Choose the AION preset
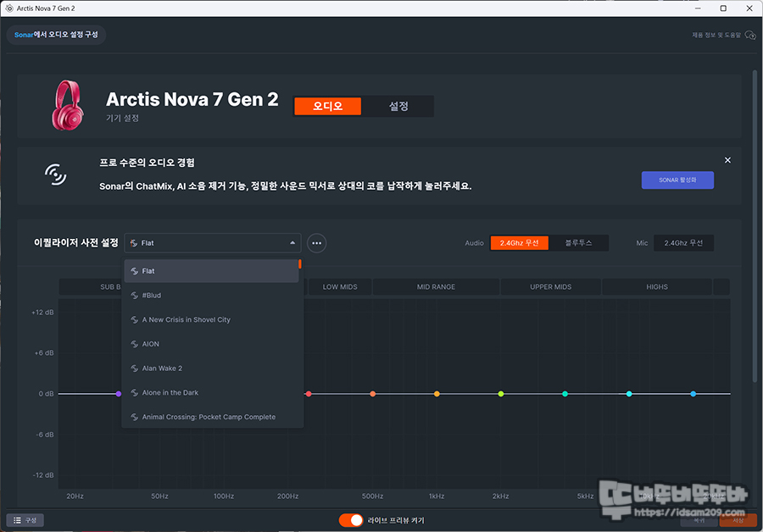 pos(211,344)
